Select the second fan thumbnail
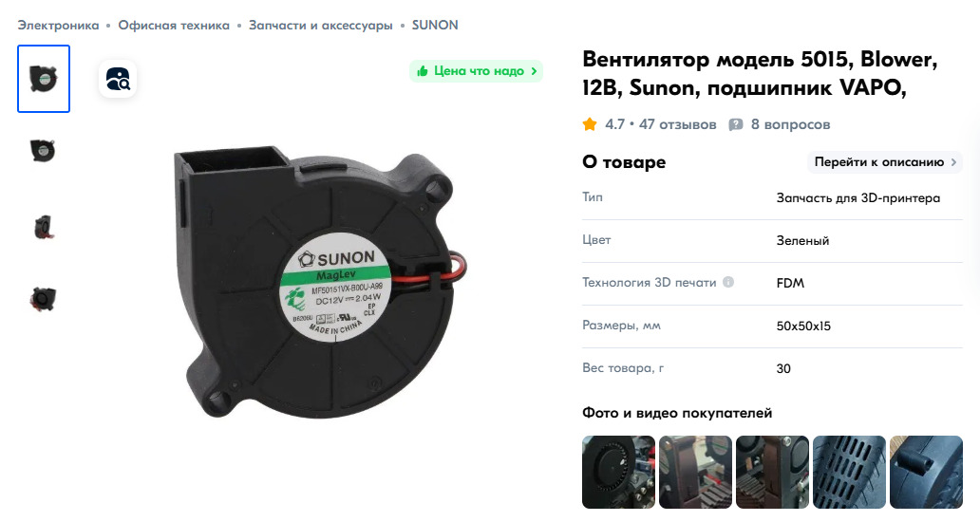 44,152
